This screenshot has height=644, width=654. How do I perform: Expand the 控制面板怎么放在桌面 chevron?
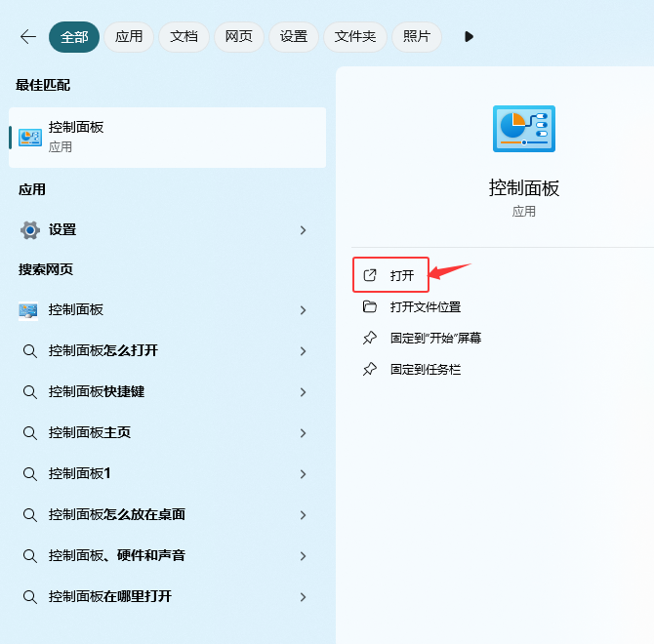point(304,515)
